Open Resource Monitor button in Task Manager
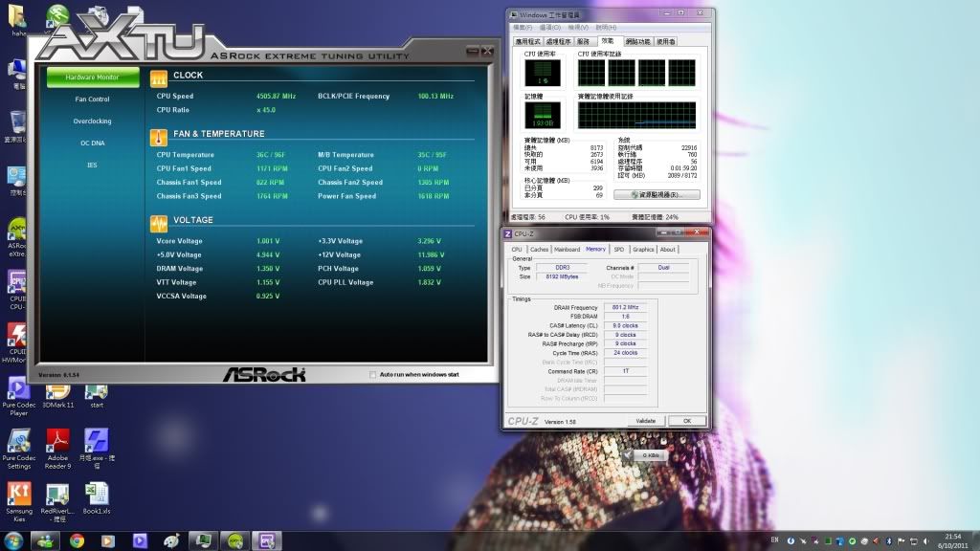The height and width of the screenshot is (551, 980). [x=657, y=195]
